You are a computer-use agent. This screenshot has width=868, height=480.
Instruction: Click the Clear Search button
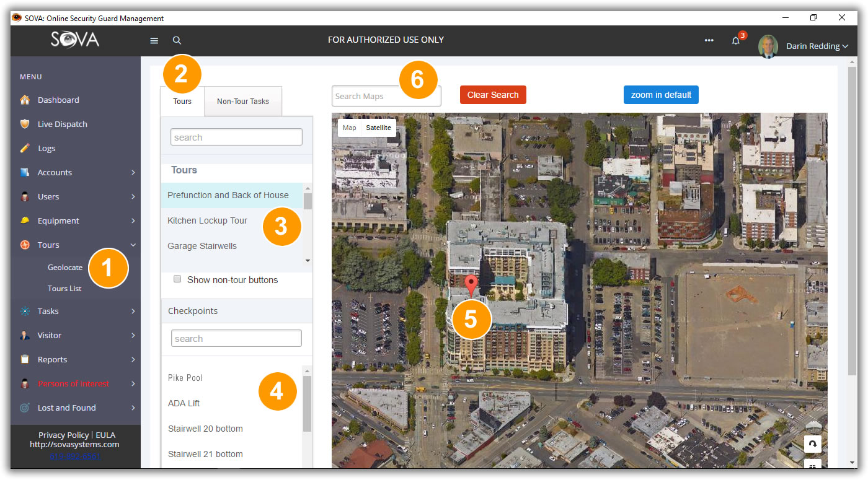click(493, 95)
